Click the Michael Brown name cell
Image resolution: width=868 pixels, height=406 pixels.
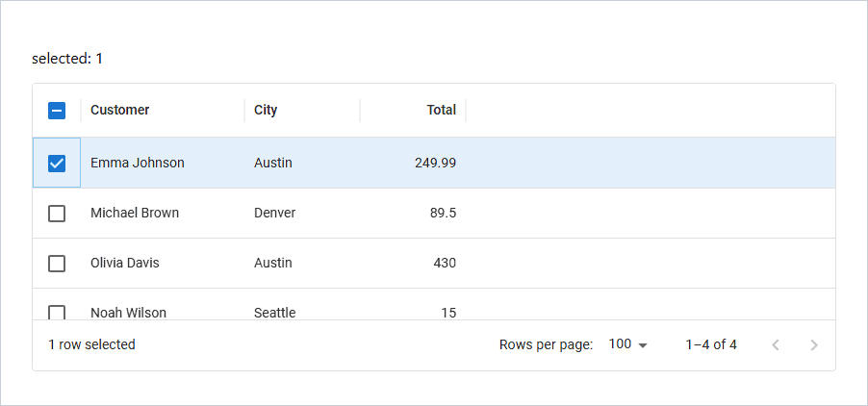point(163,213)
